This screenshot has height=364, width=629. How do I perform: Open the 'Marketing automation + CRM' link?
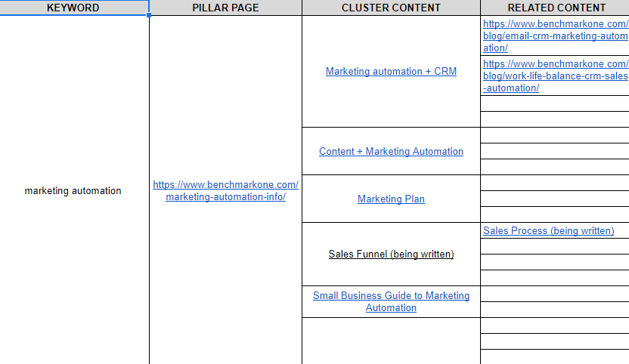(391, 72)
